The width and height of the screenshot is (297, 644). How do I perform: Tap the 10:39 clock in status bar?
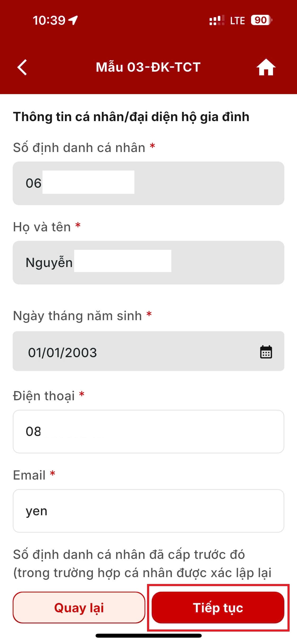tap(49, 20)
